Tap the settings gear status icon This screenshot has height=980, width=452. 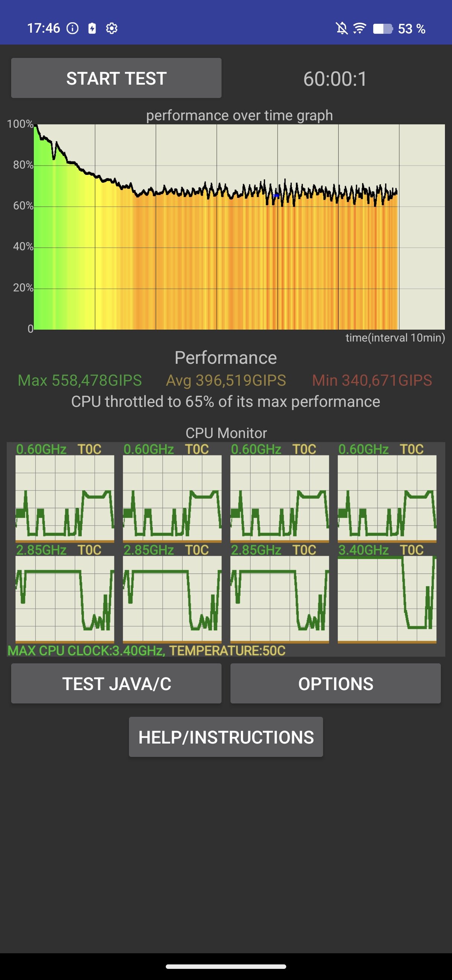click(112, 28)
